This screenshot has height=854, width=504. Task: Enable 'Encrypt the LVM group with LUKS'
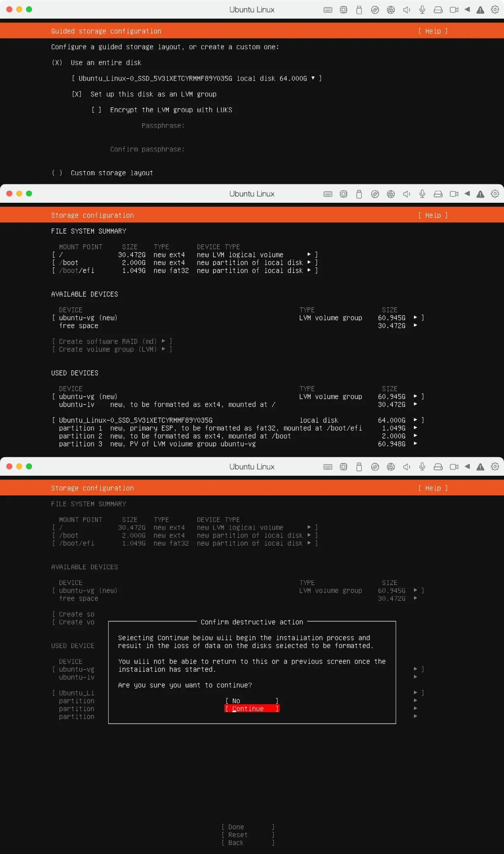pos(96,110)
